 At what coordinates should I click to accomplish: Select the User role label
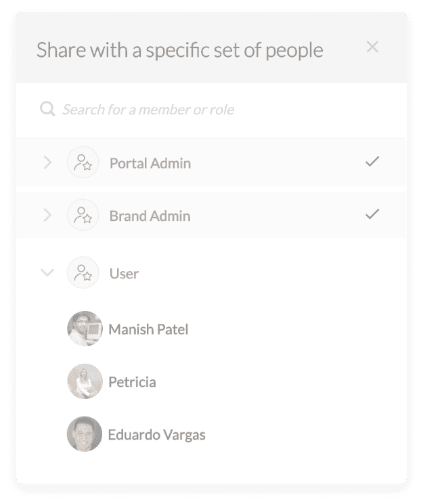pos(124,274)
